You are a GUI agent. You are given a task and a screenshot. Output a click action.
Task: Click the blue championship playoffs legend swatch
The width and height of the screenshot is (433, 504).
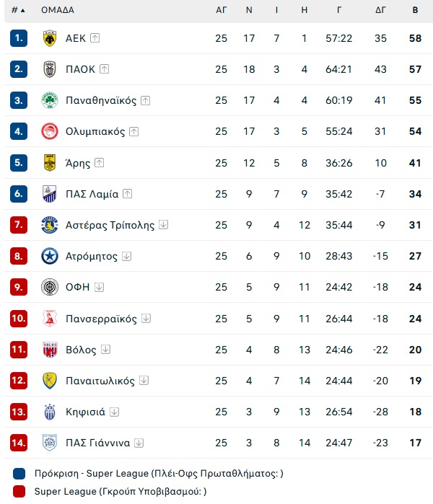19,474
